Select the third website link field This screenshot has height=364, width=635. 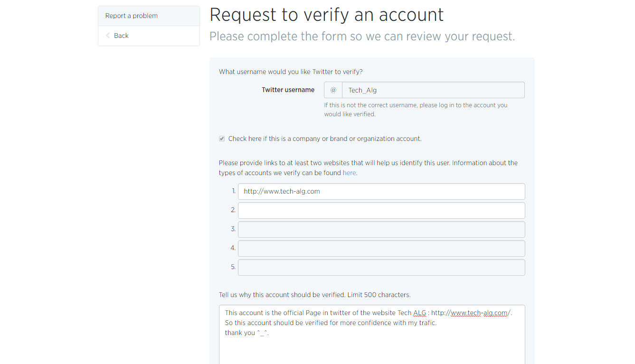pyautogui.click(x=381, y=229)
